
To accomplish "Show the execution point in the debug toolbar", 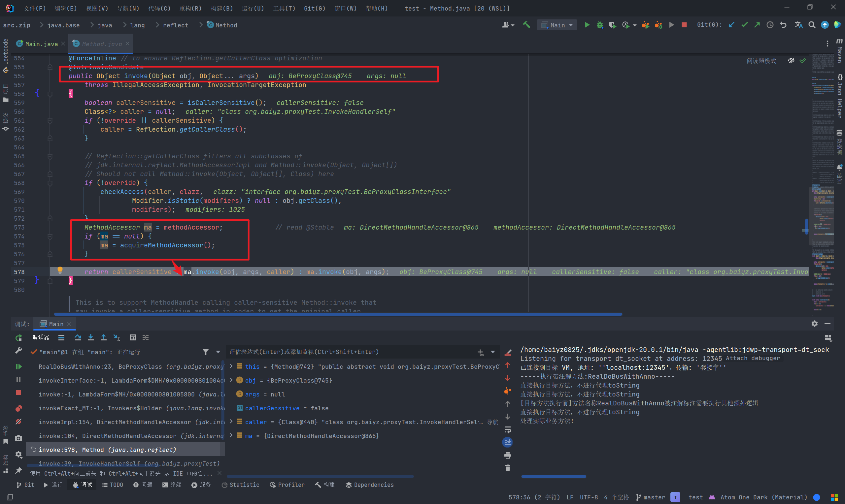I will (61, 337).
